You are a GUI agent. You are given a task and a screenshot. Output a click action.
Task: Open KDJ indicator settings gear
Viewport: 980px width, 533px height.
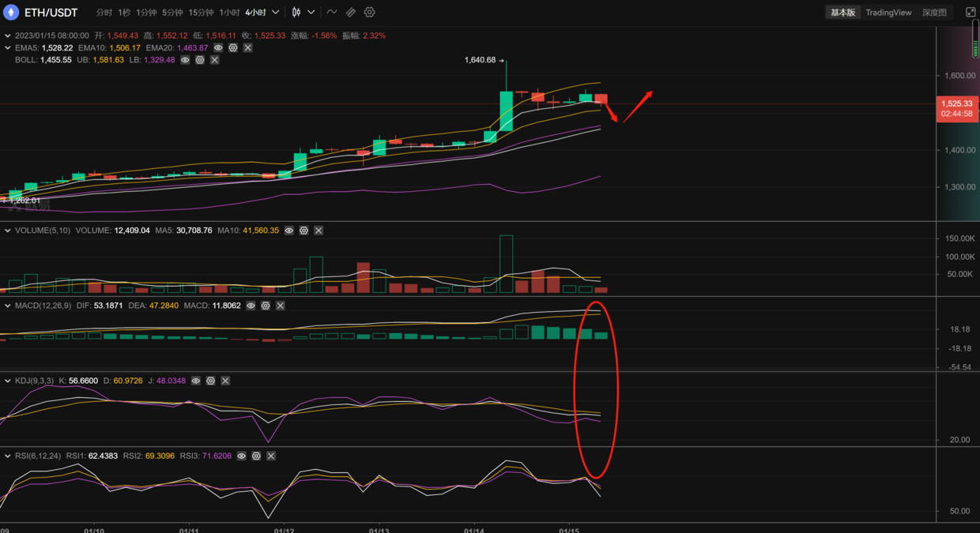(x=210, y=381)
